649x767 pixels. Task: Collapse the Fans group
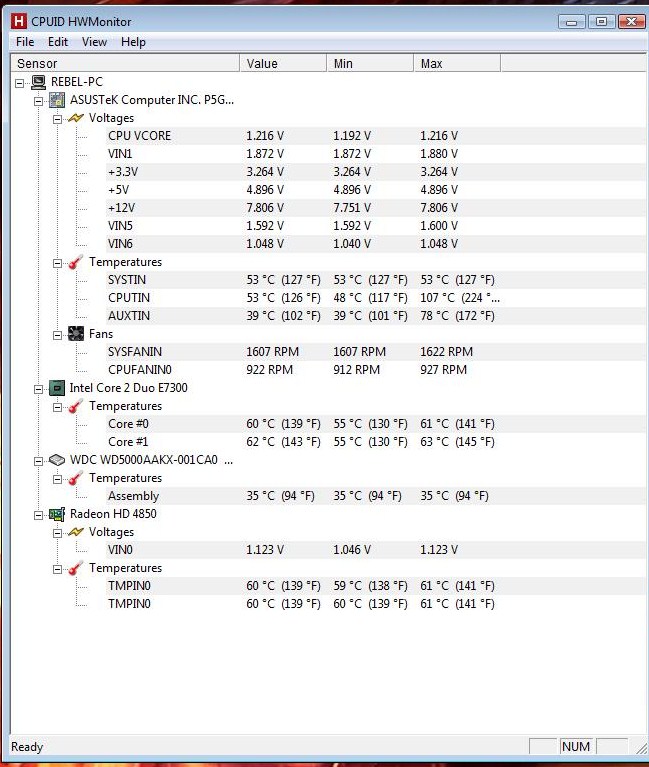pyautogui.click(x=57, y=335)
